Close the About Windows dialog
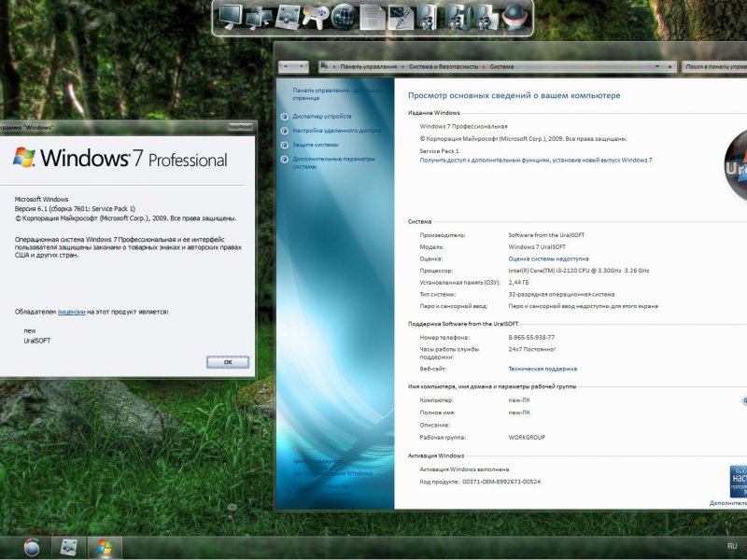747x560 pixels. tap(240, 127)
